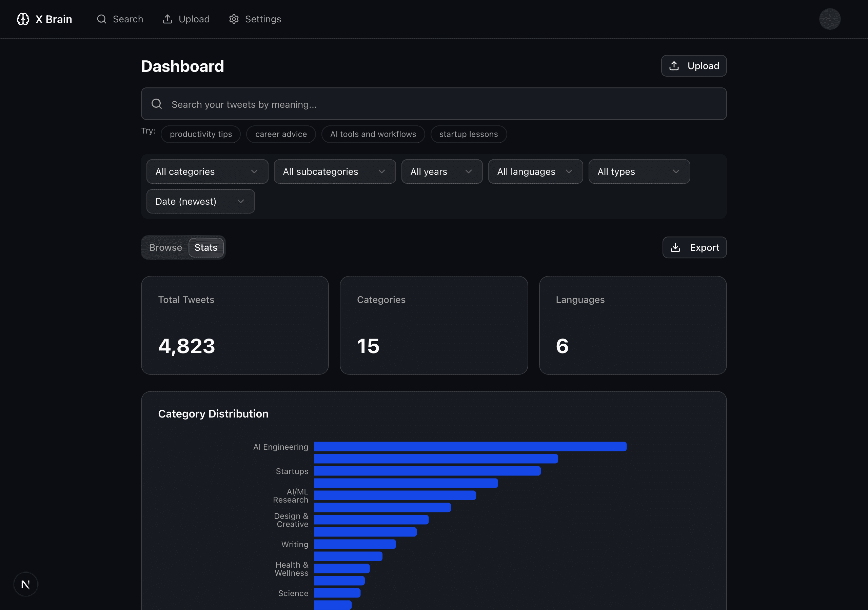Image resolution: width=868 pixels, height=610 pixels.
Task: Click the X Brain brain logo icon
Action: pyautogui.click(x=23, y=19)
